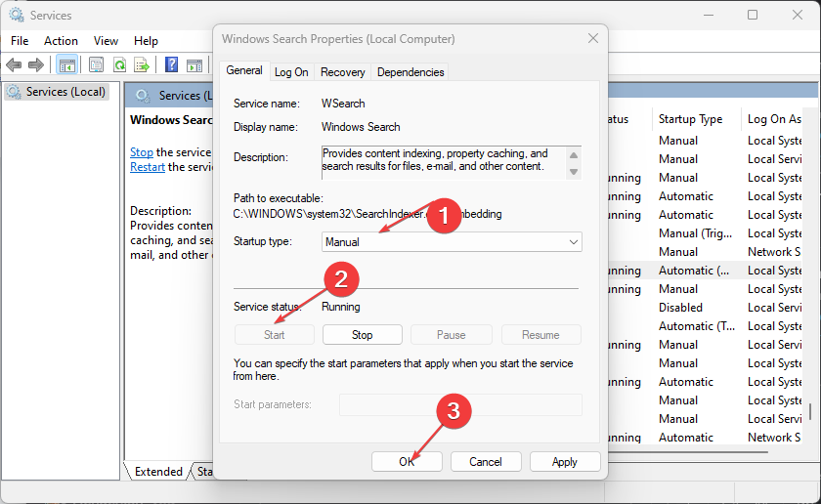Screen dimensions: 821x504
Task: Switch to the Dependencies tab
Action: (x=410, y=72)
